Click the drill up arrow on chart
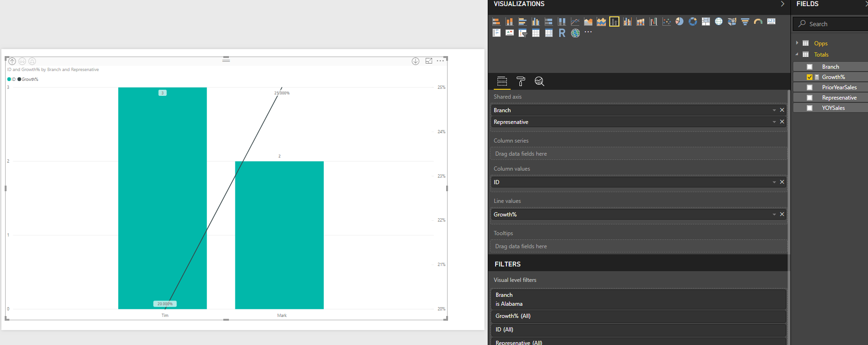Screen dimensions: 868x345 [12, 61]
